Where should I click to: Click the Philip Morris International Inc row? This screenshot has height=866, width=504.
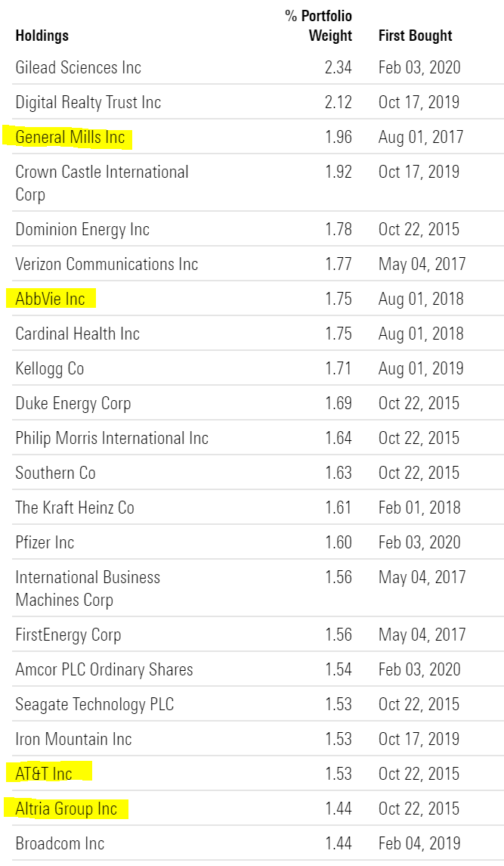tap(258, 438)
